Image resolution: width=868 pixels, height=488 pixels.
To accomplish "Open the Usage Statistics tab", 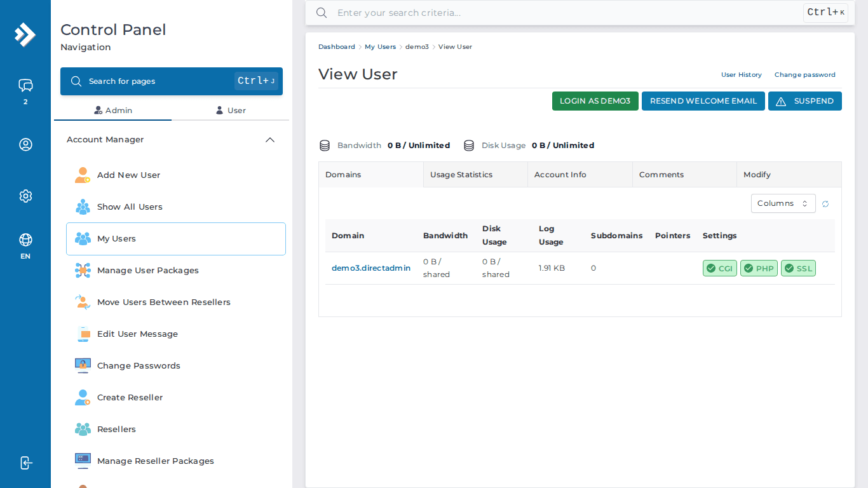I will 461,174.
